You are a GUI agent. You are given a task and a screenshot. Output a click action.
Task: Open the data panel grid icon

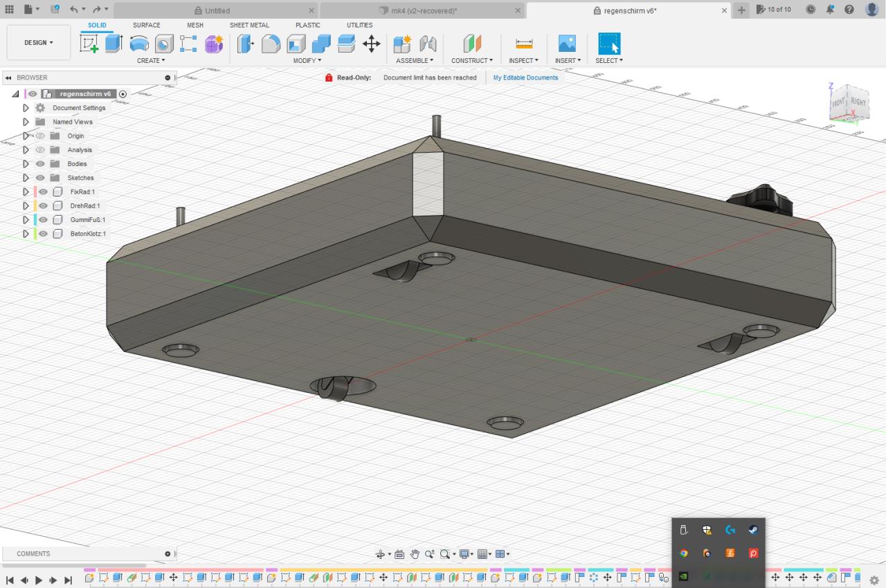pyautogui.click(x=9, y=10)
